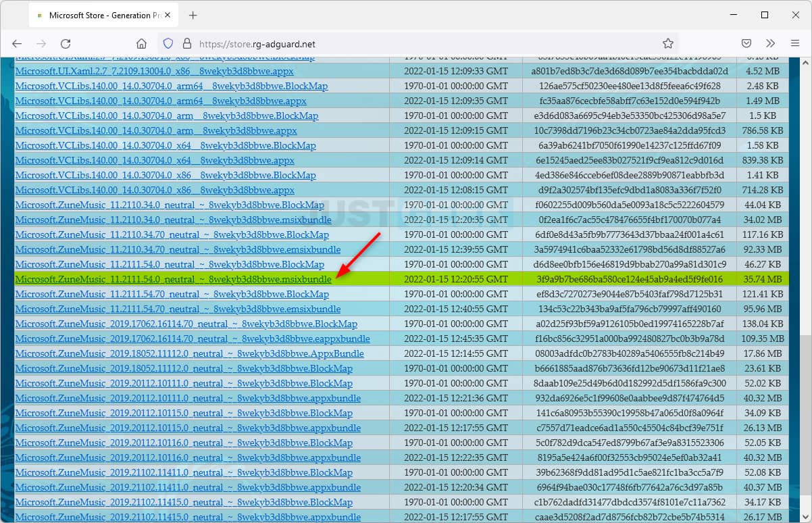Viewport: 812px width, 523px height.
Task: Show more tools via double-chevron icon
Action: 771,43
